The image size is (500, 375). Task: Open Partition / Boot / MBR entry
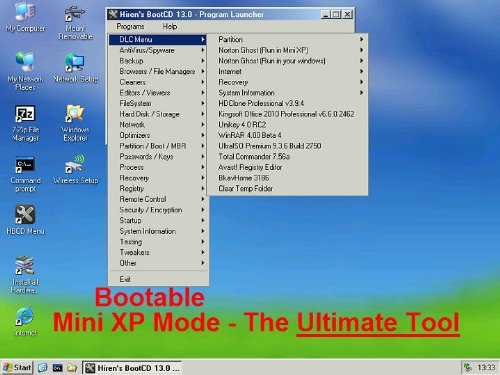coord(158,146)
